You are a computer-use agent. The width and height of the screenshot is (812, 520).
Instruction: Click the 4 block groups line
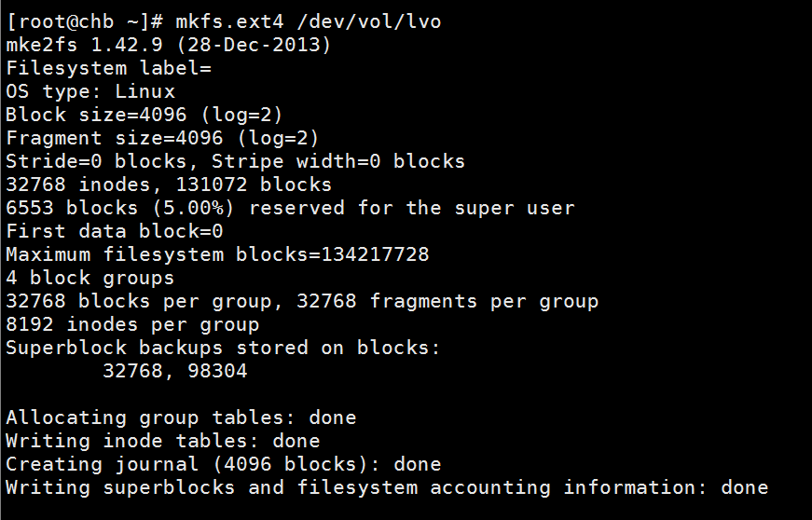pos(89,278)
